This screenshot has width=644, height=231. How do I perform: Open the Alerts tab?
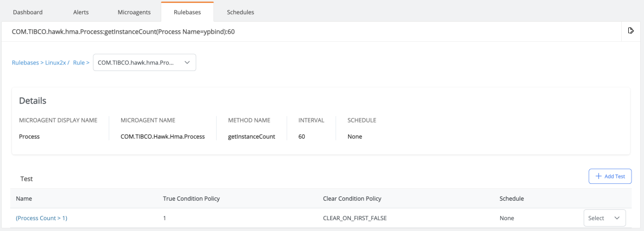pos(81,12)
